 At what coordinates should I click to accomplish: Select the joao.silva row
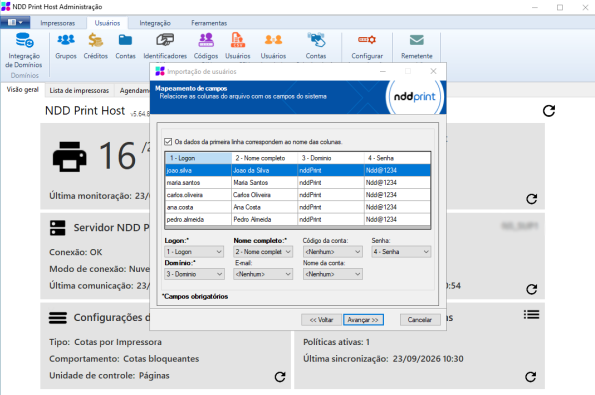(298, 170)
